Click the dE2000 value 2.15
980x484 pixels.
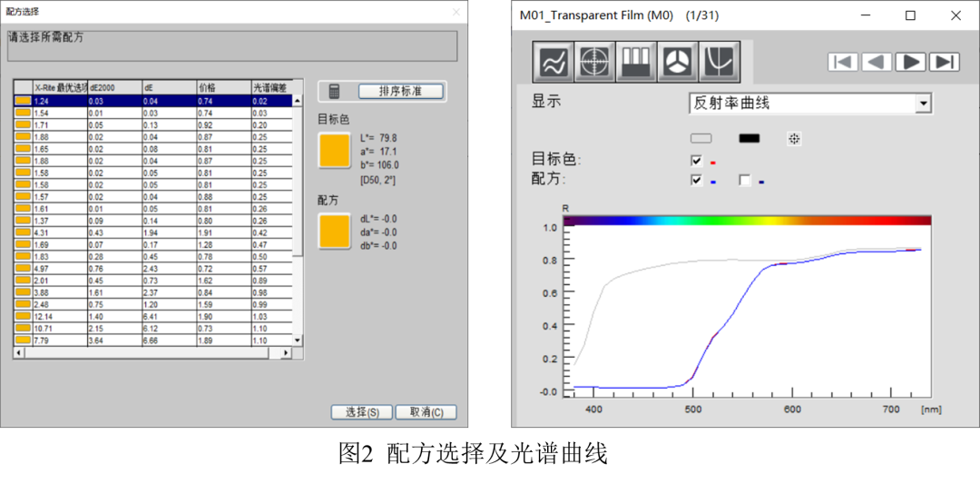(114, 329)
